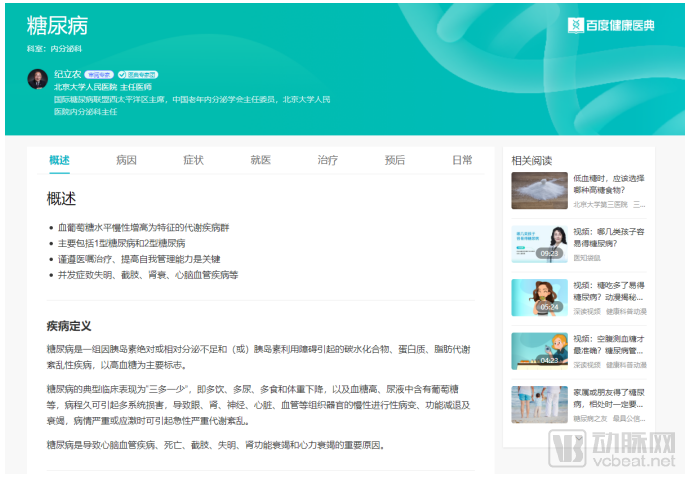The image size is (688, 478).
Task: Select the 治疗 tab
Action: point(327,160)
